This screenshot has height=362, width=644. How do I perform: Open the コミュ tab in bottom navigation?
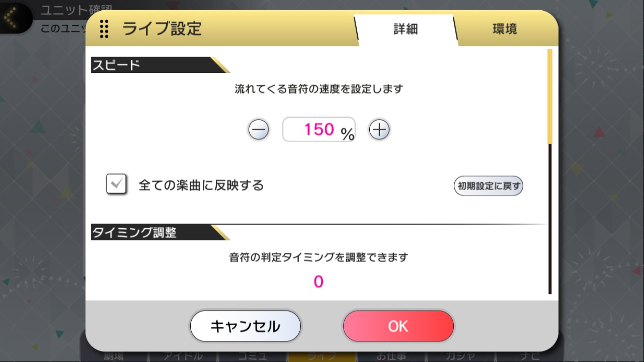tap(252, 356)
